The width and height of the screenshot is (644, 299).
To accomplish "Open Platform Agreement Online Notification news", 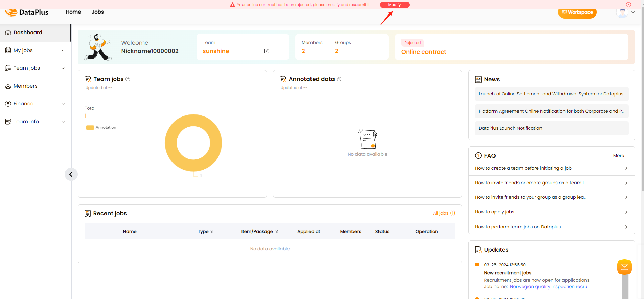I will [x=551, y=111].
